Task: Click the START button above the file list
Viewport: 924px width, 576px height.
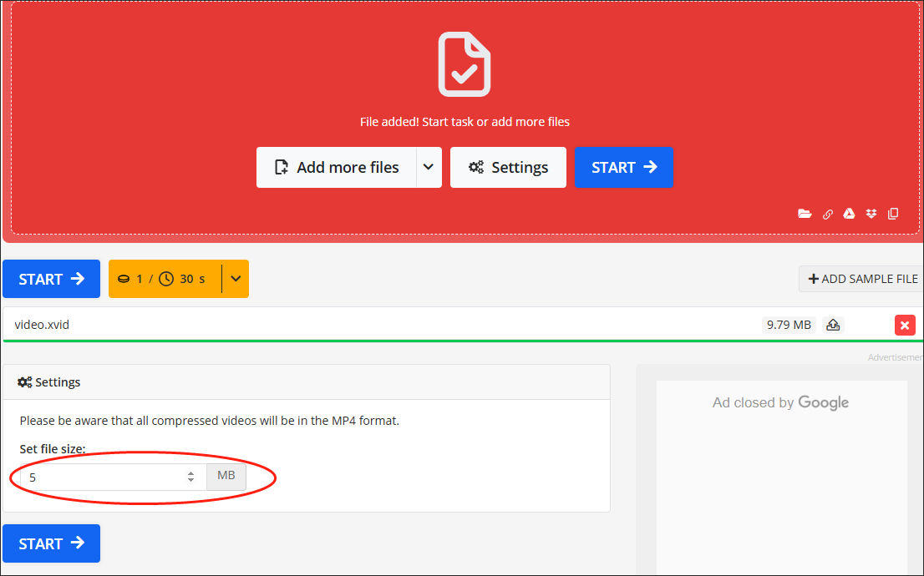Action: click(x=51, y=279)
